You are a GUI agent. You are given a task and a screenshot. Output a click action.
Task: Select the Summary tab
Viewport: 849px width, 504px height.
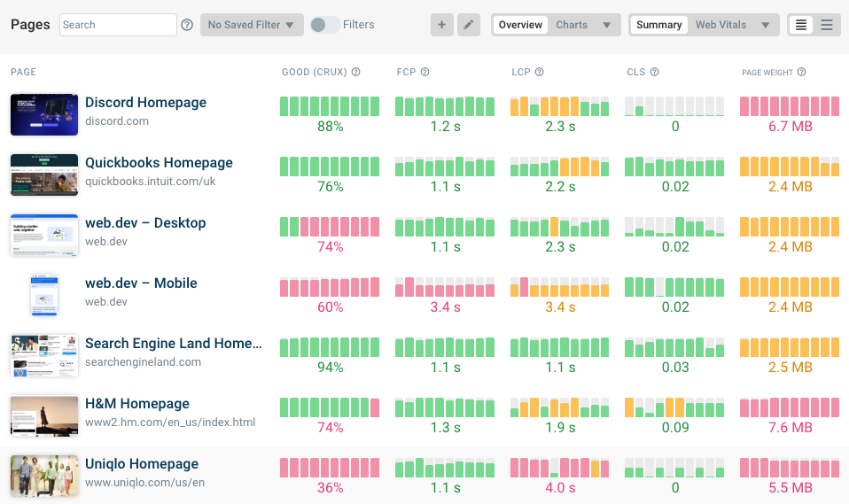[659, 25]
